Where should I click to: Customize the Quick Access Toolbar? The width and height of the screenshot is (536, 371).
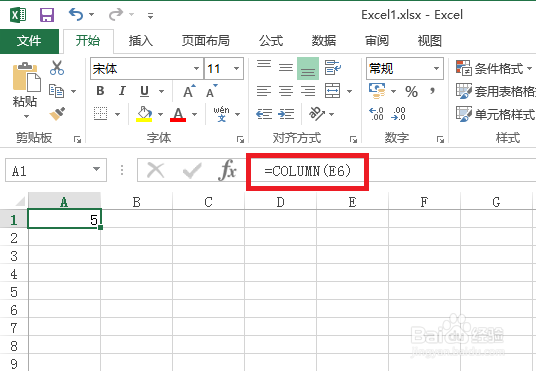[150, 15]
